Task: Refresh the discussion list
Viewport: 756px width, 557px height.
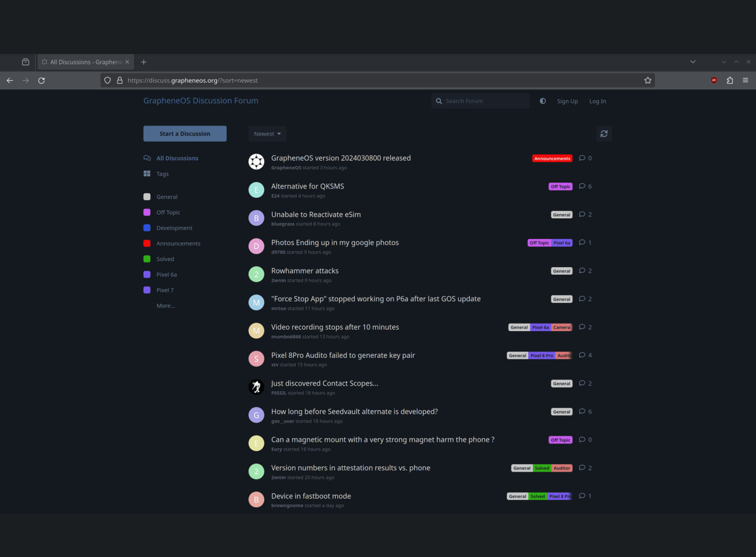Action: [x=604, y=134]
